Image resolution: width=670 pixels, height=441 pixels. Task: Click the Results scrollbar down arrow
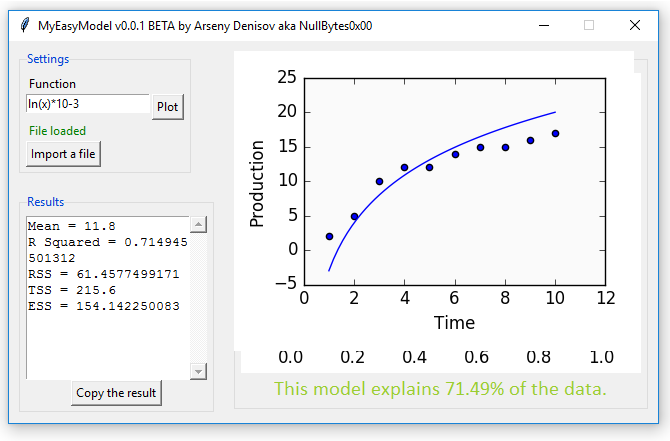pyautogui.click(x=198, y=371)
